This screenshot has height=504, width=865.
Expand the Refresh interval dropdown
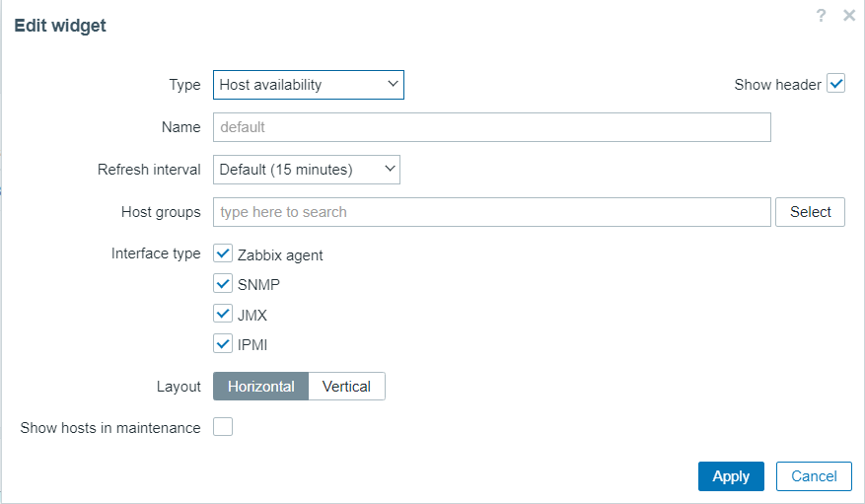[306, 170]
